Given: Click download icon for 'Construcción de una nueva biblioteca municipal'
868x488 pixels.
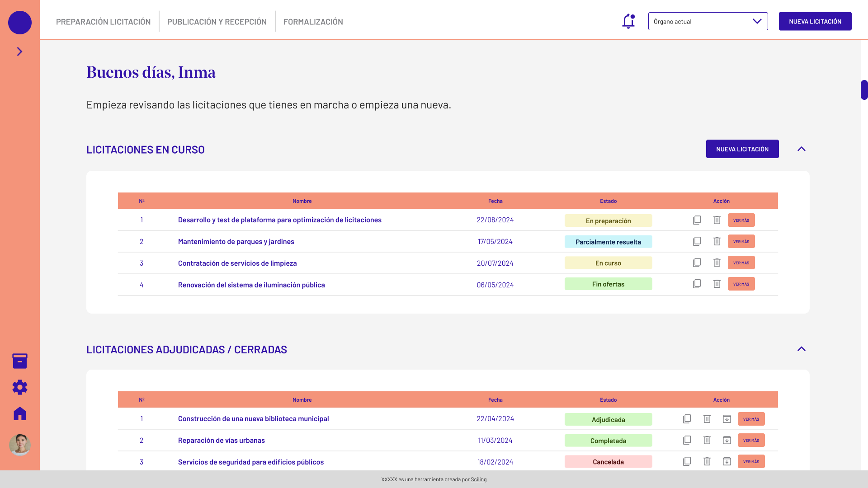Looking at the screenshot, I should 726,419.
